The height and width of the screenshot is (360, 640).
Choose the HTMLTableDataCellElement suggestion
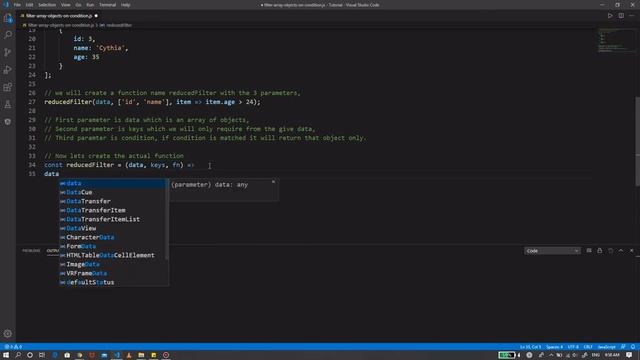(x=113, y=255)
